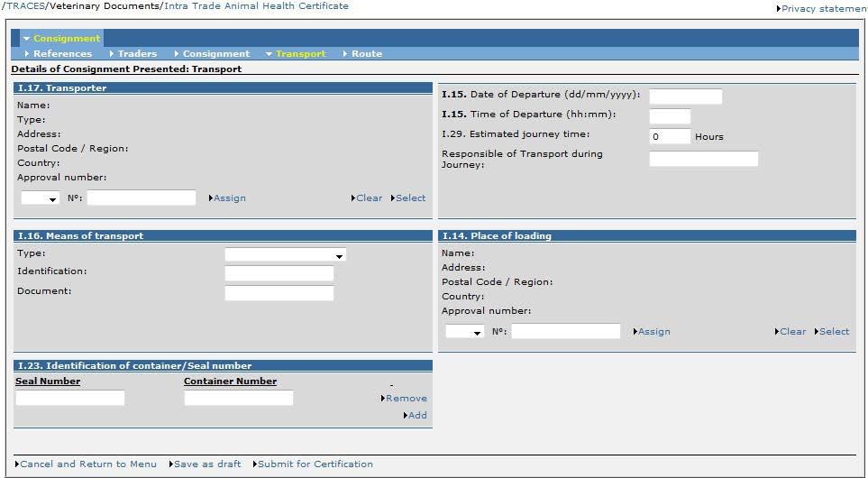868x478 pixels.
Task: Click Assign in the Transporter section
Action: (229, 198)
